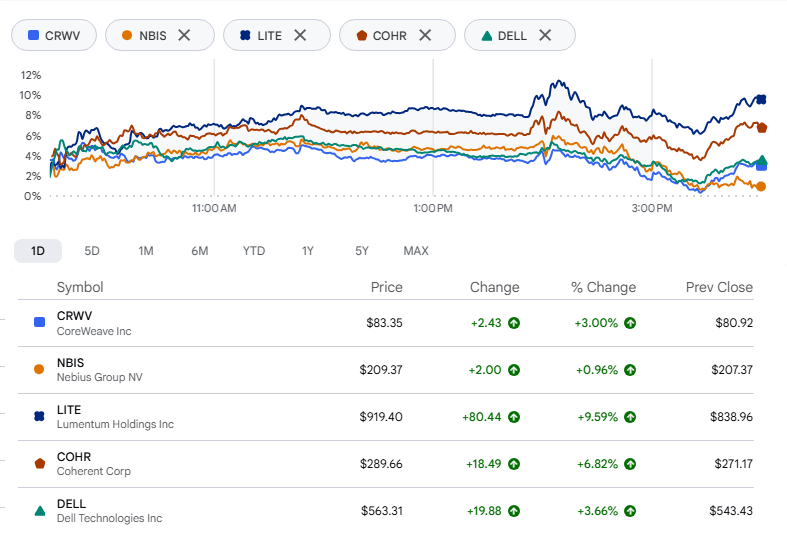The image size is (787, 533).
Task: Switch chart to YTD range
Action: (x=254, y=251)
